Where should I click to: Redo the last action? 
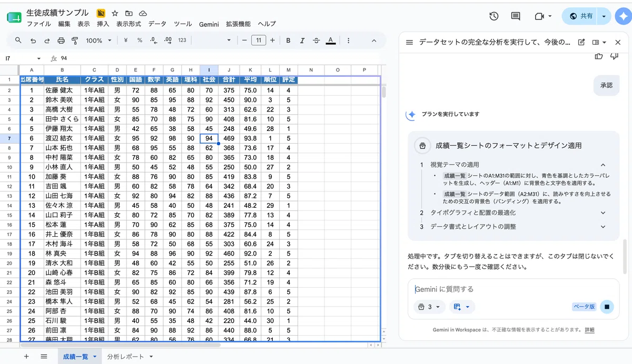click(x=47, y=41)
